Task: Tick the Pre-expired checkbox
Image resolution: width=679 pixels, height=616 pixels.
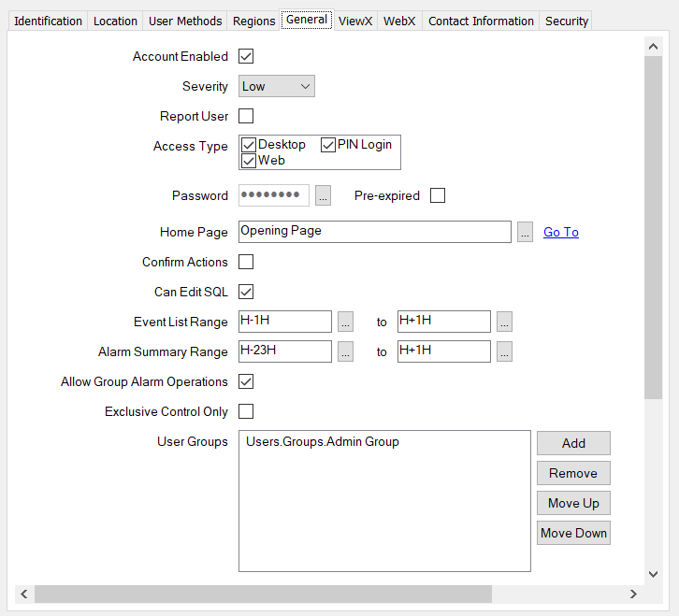Action: [x=437, y=195]
